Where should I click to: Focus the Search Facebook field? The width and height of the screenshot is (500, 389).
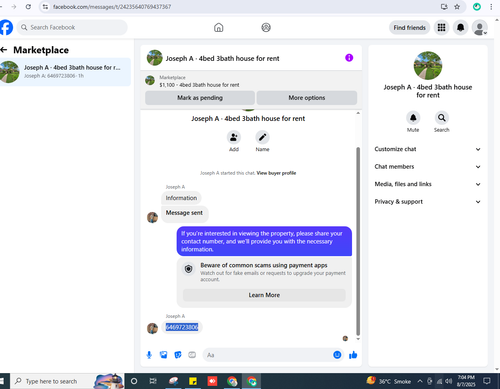pos(72,27)
